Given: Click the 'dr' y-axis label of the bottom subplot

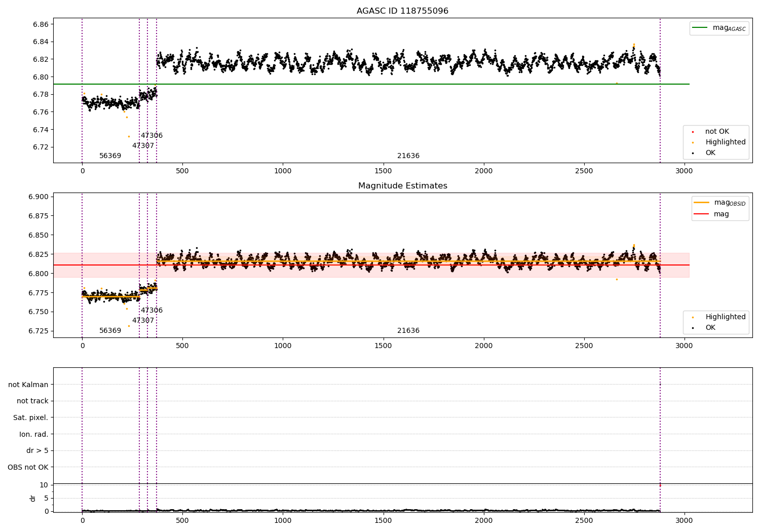Looking at the screenshot, I should [33, 498].
